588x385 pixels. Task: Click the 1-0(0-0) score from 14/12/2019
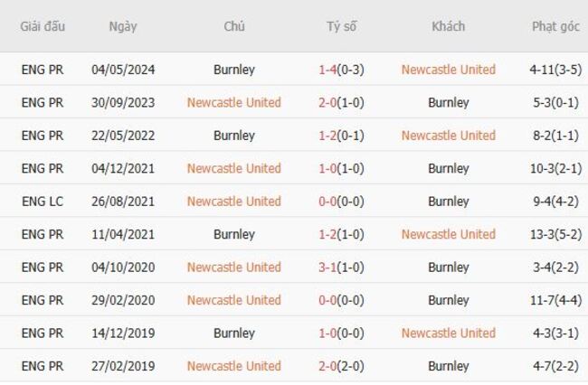click(x=341, y=333)
